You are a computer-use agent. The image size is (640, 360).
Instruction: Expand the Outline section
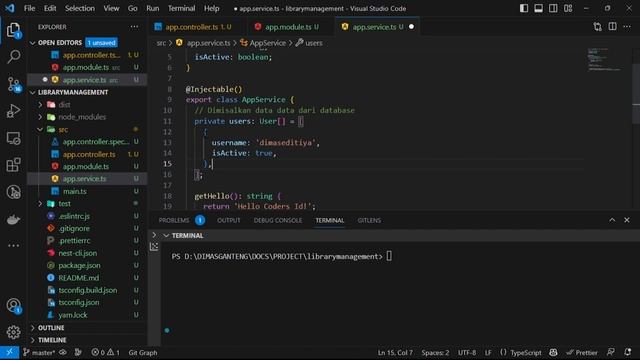click(x=51, y=328)
